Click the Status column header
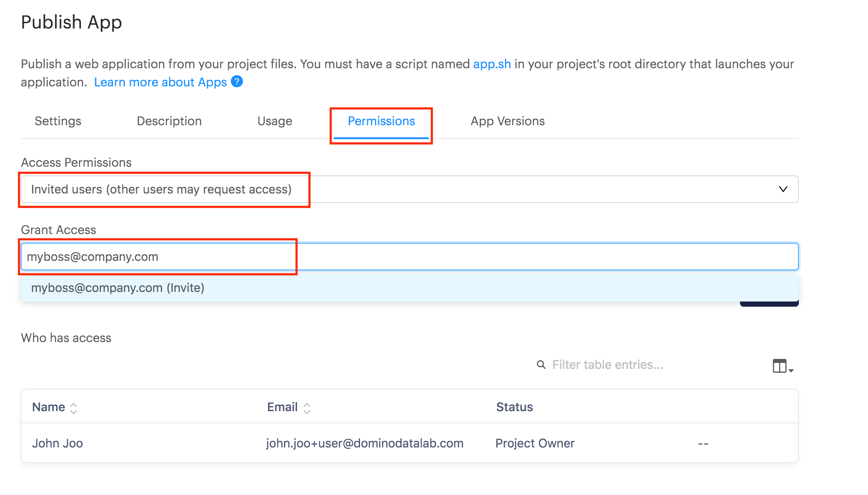Viewport: 868px width, 495px height. (514, 407)
